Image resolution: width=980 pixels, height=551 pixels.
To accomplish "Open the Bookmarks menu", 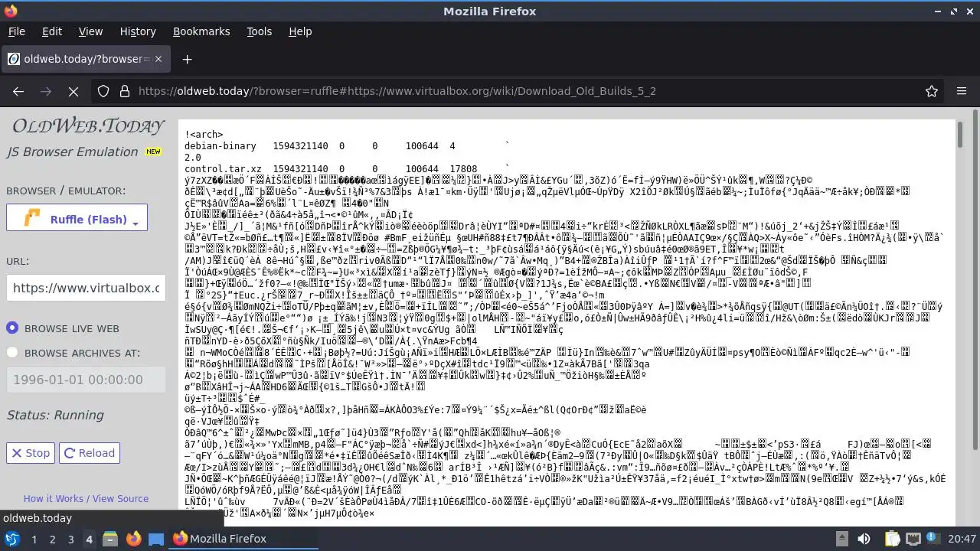I will [201, 31].
